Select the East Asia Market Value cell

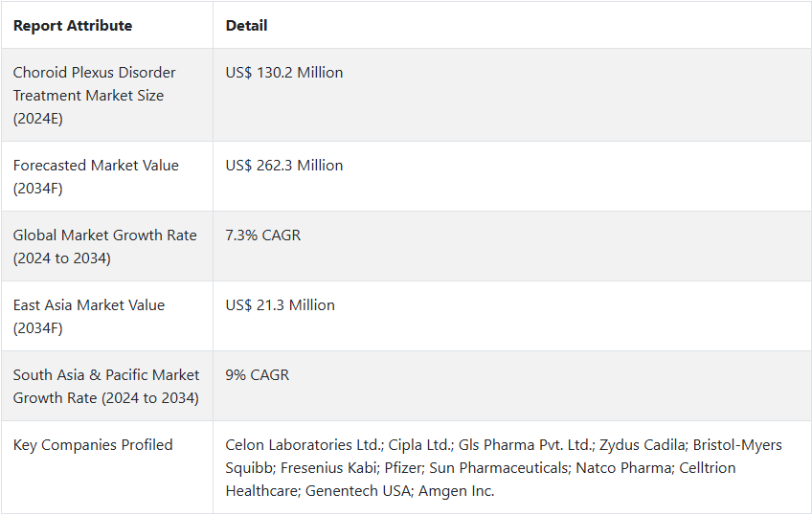[106, 316]
